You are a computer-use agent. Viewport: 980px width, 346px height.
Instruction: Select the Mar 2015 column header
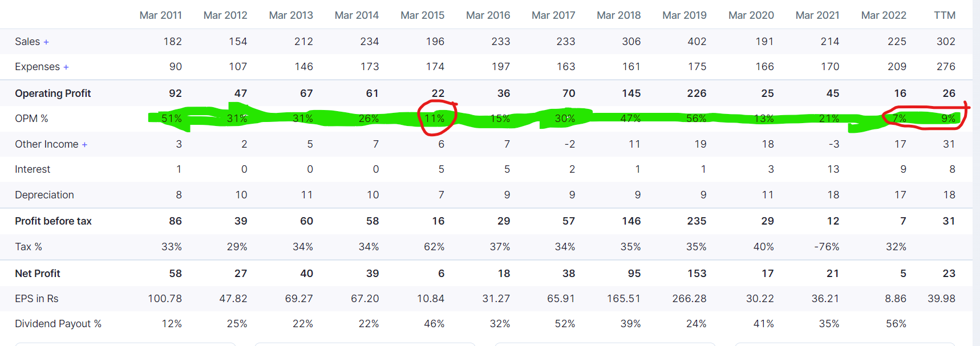422,15
